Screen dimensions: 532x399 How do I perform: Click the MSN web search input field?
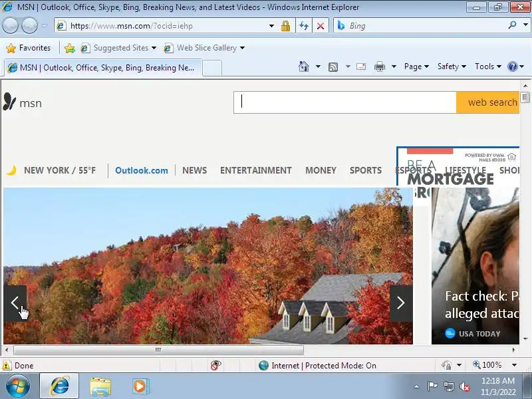point(344,102)
